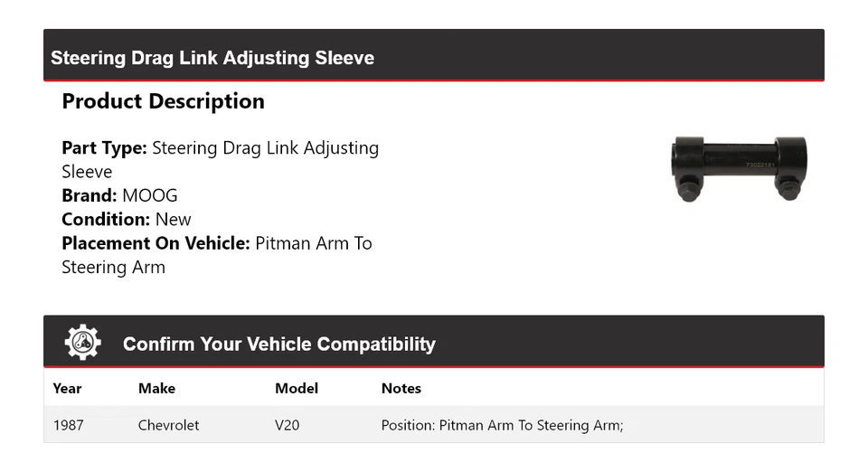This screenshot has height=472, width=868.
Task: Click the Pitman Arm position note cell
Action: (x=502, y=425)
